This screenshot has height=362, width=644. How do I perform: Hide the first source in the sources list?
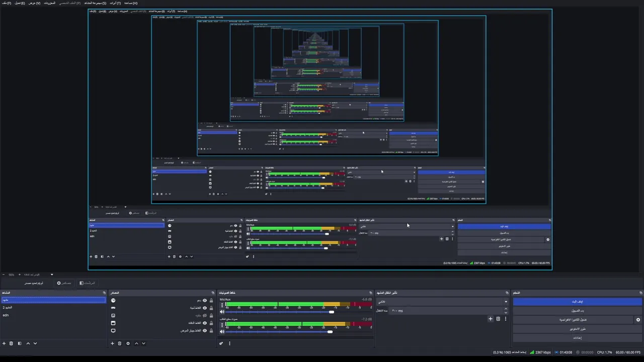tap(205, 300)
